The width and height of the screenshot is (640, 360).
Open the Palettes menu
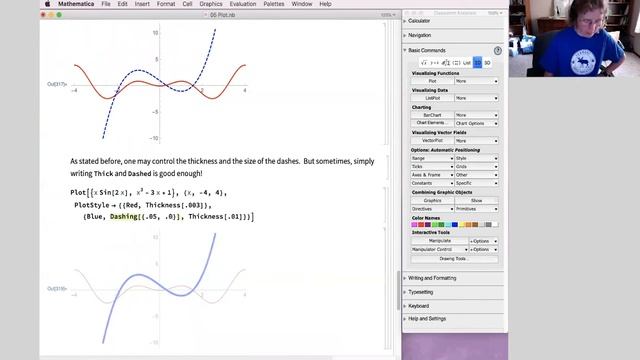point(273,4)
